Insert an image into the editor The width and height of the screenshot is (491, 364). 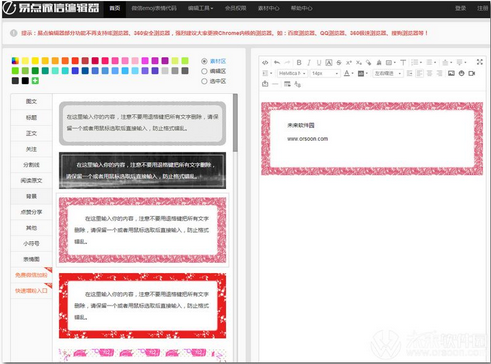(x=451, y=73)
